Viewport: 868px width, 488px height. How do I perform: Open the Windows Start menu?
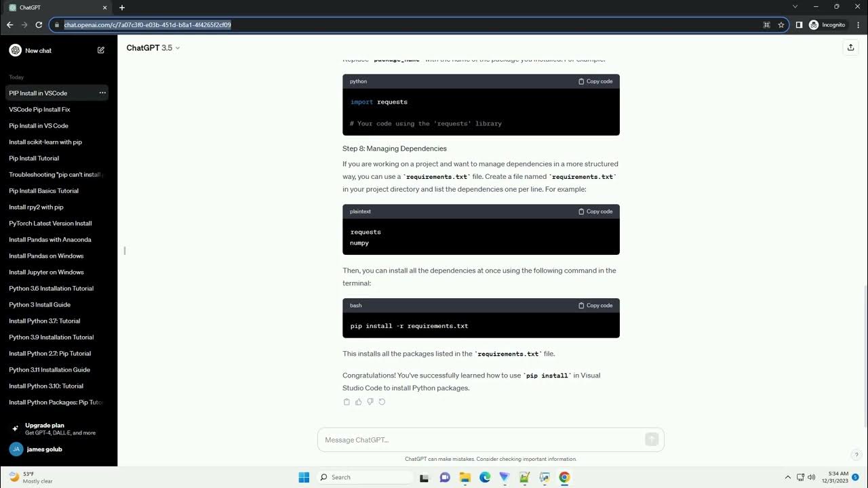304,477
